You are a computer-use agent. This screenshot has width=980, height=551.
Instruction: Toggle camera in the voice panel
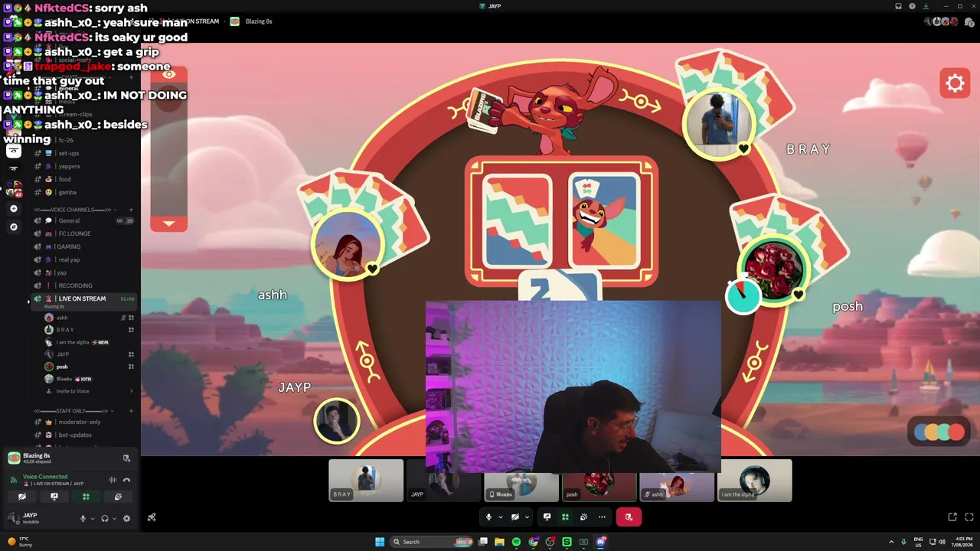pos(22,497)
